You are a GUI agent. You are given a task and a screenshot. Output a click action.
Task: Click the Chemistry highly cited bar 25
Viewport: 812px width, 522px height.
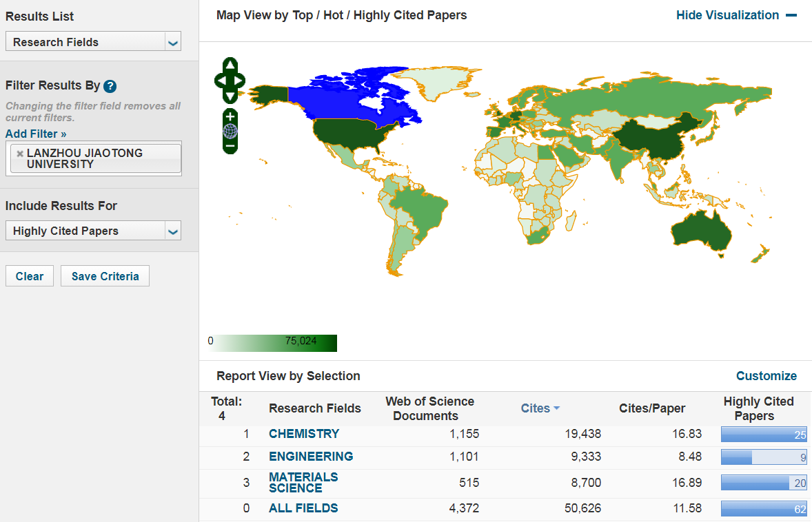point(764,435)
